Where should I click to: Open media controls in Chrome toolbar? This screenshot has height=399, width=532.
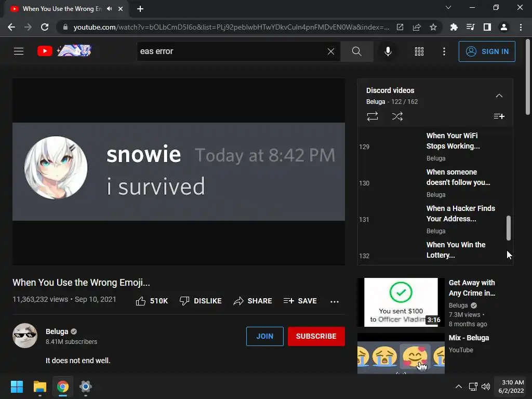pyautogui.click(x=470, y=27)
